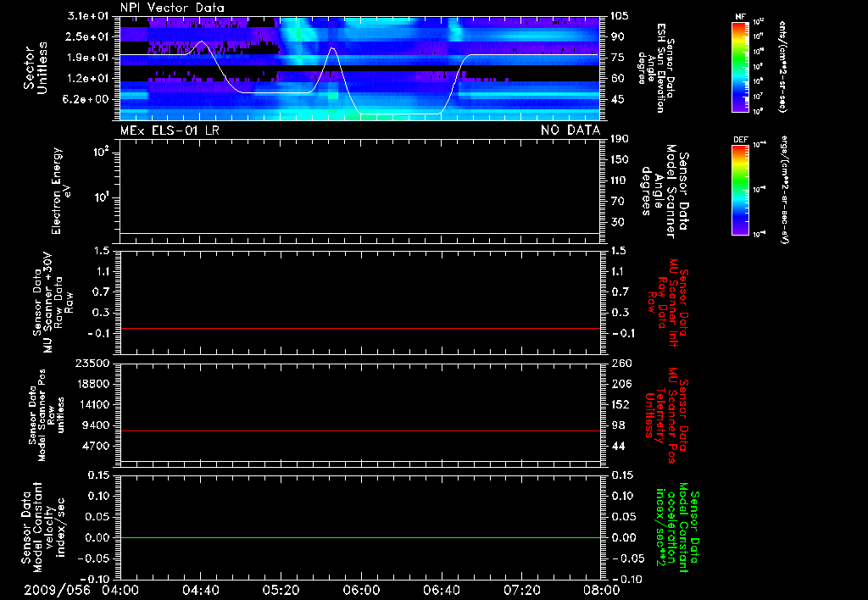Click the DEF color scale bar

coord(740,189)
